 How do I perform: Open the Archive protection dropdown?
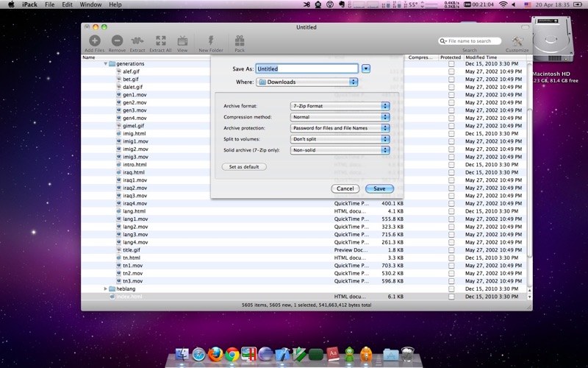point(340,128)
